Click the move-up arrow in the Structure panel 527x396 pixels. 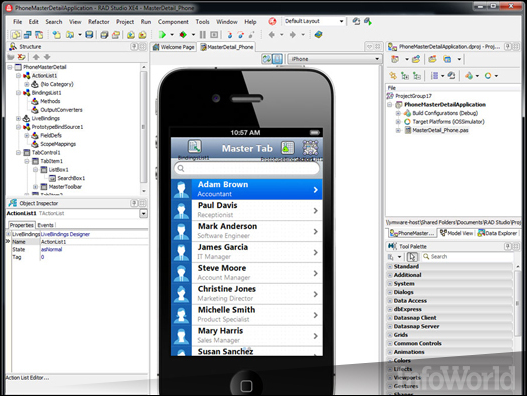coord(36,57)
